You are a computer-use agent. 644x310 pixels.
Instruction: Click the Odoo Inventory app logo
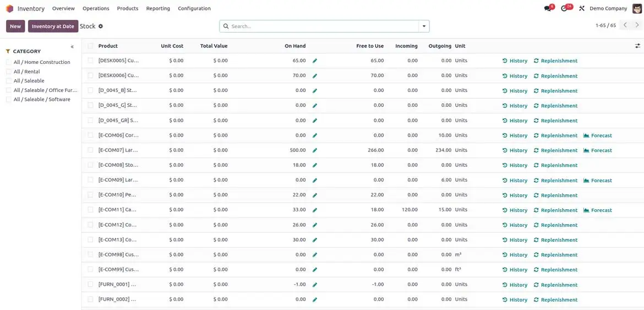9,9
